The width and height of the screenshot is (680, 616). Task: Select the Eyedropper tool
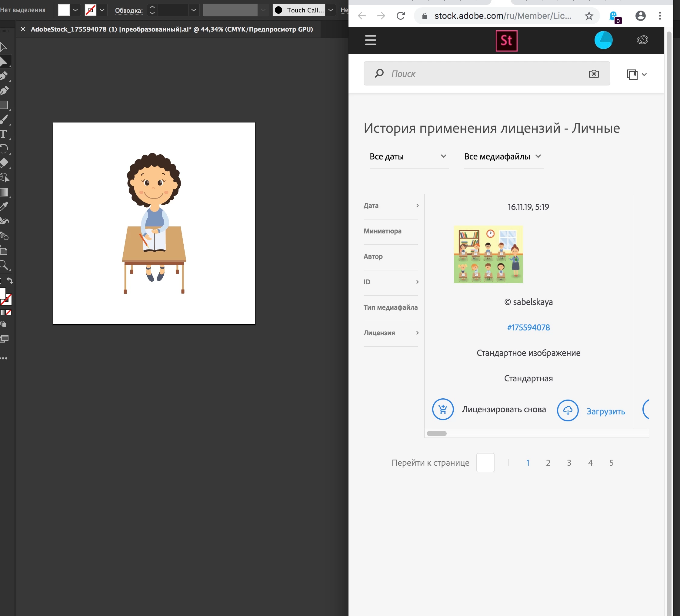(4, 206)
